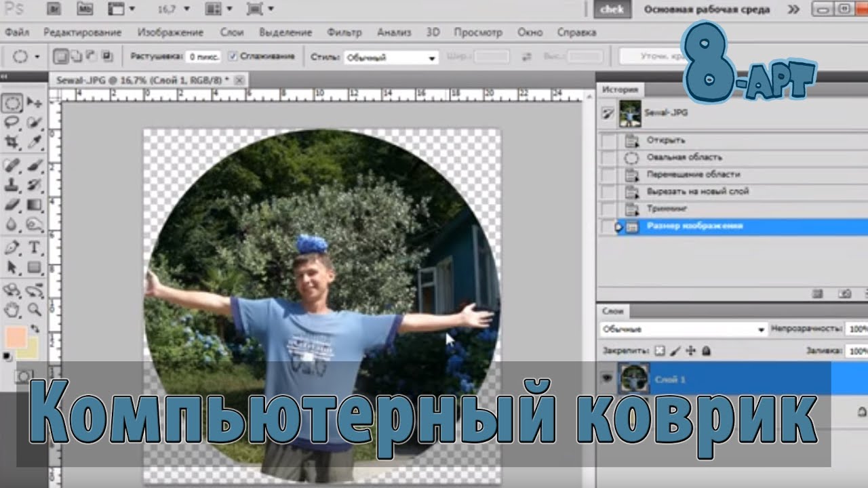The image size is (868, 488).
Task: Select the Crop tool
Action: pyautogui.click(x=12, y=142)
